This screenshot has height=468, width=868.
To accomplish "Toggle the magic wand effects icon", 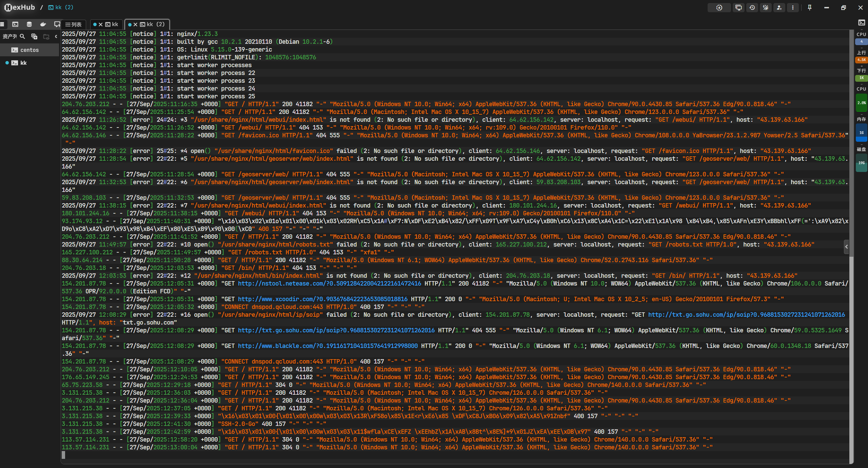I will pyautogui.click(x=766, y=7).
